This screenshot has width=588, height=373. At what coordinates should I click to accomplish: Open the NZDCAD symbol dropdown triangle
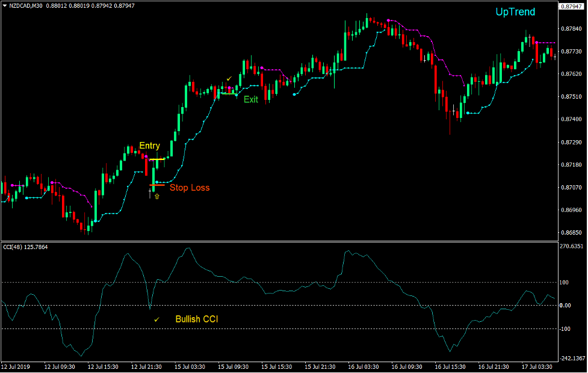(5, 5)
